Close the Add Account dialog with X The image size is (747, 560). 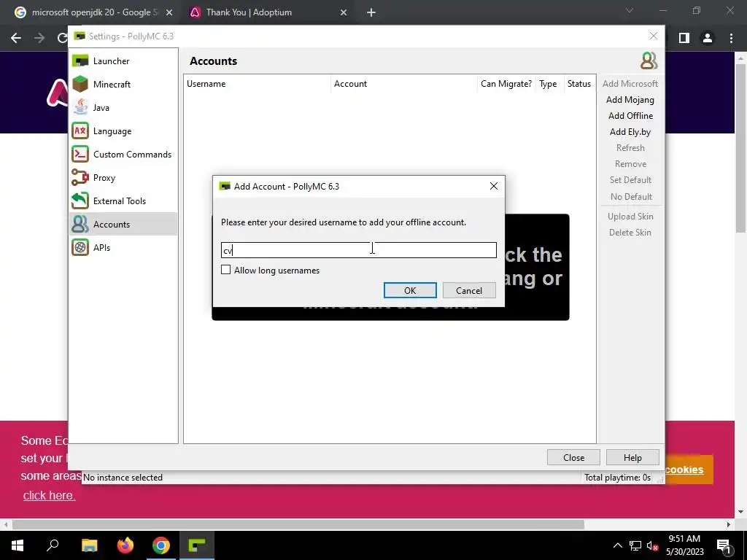[x=494, y=186]
